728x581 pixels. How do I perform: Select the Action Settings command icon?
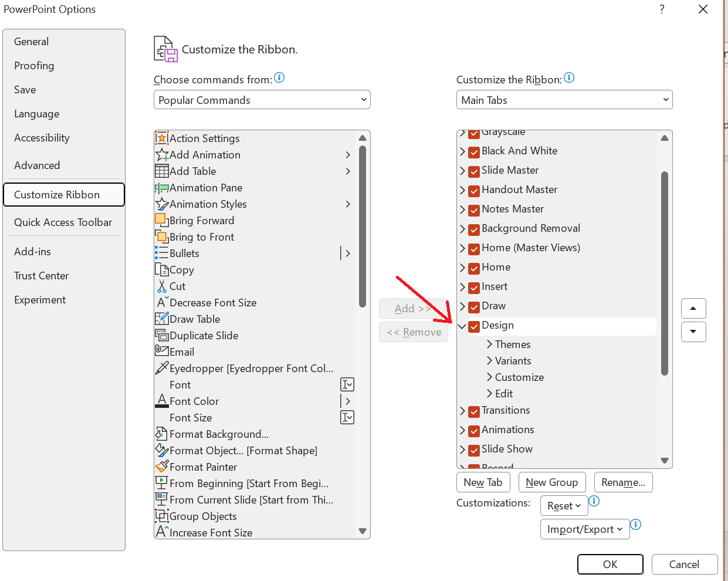pyautogui.click(x=161, y=139)
